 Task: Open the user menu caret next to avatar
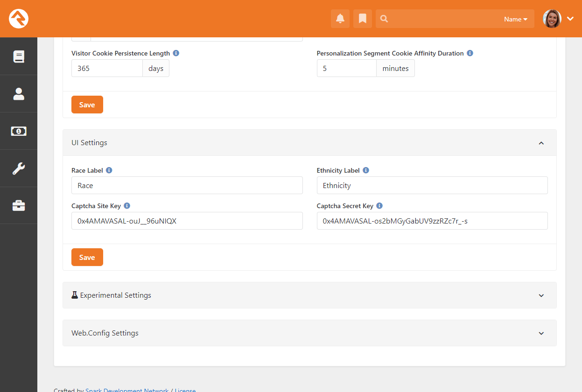[570, 19]
